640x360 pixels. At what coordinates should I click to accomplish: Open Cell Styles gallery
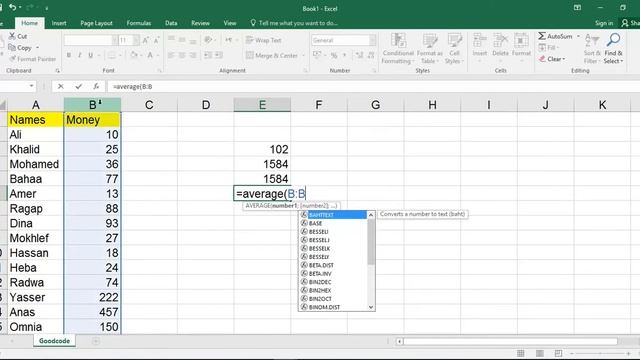pyautogui.click(x=454, y=48)
